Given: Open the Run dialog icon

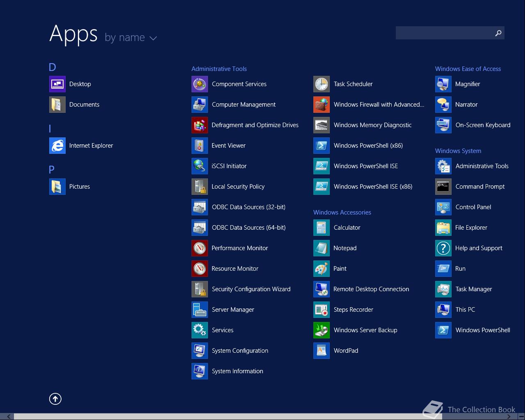Looking at the screenshot, I should click(x=443, y=269).
